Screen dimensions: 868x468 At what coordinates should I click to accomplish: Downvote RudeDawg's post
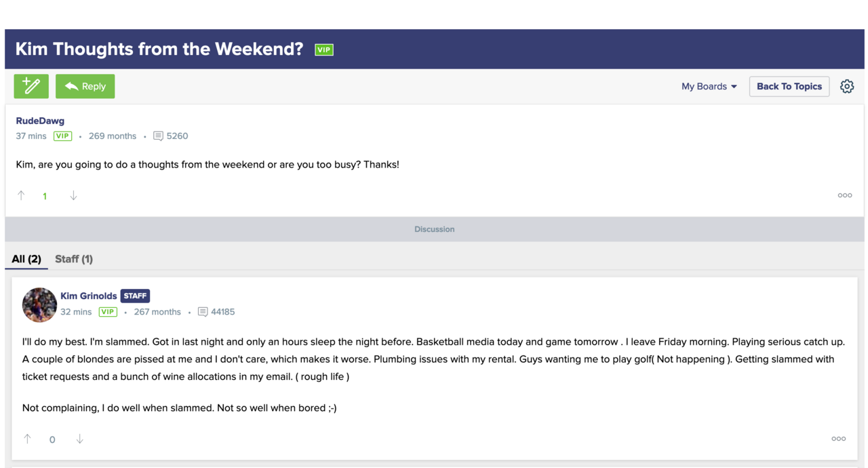[x=73, y=195]
